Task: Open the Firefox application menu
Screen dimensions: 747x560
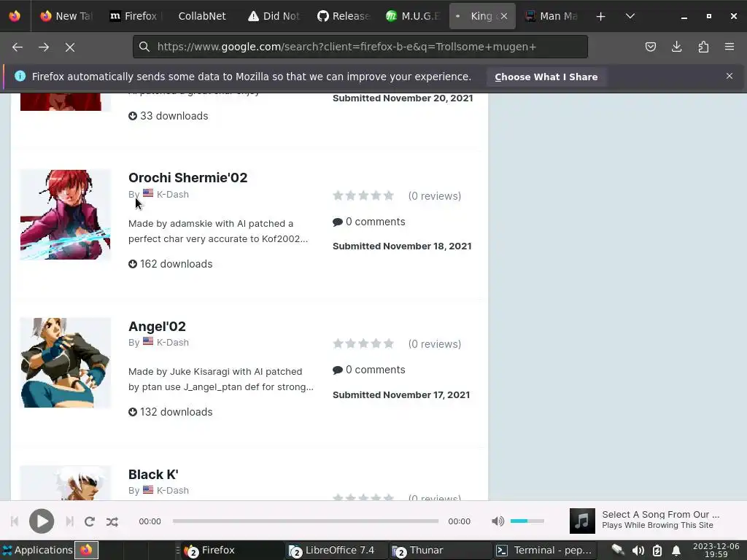Action: coord(729,47)
